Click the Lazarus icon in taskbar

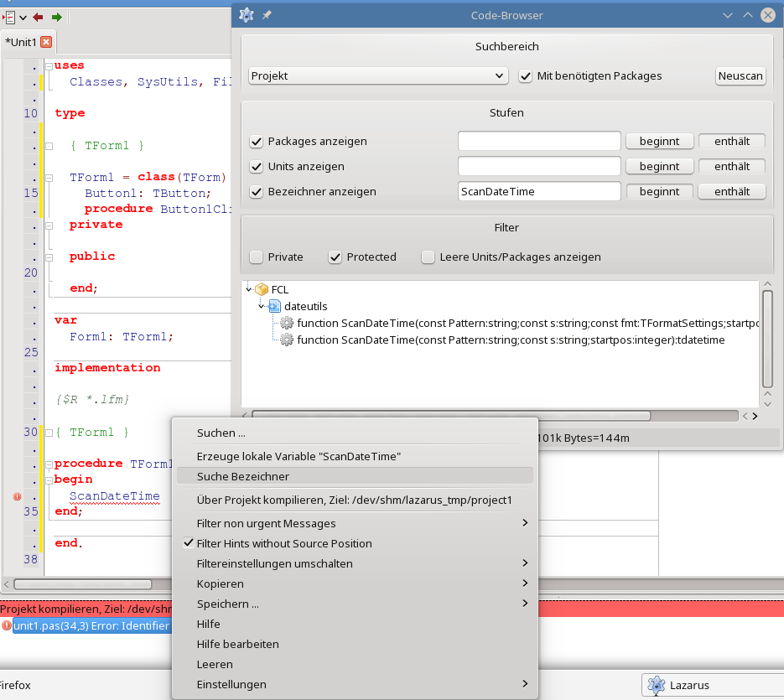point(657,685)
